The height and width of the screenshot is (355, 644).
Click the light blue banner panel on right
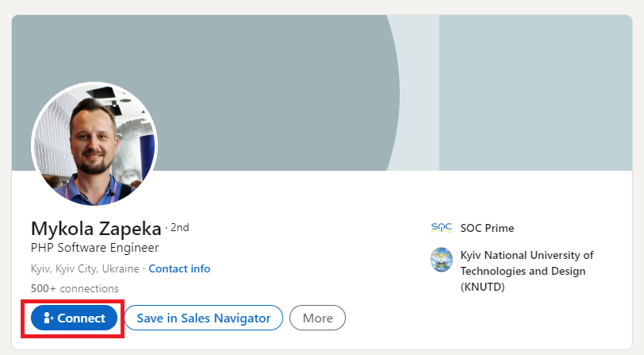pyautogui.click(x=535, y=93)
